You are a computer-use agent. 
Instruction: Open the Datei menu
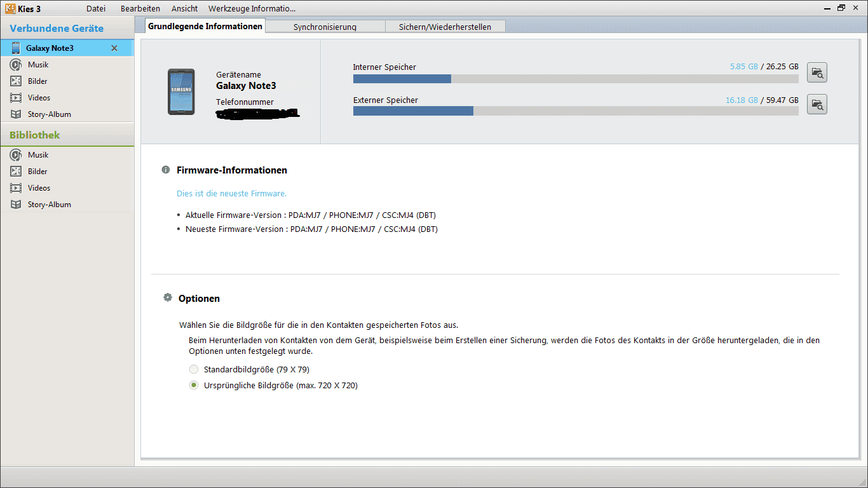tap(96, 8)
